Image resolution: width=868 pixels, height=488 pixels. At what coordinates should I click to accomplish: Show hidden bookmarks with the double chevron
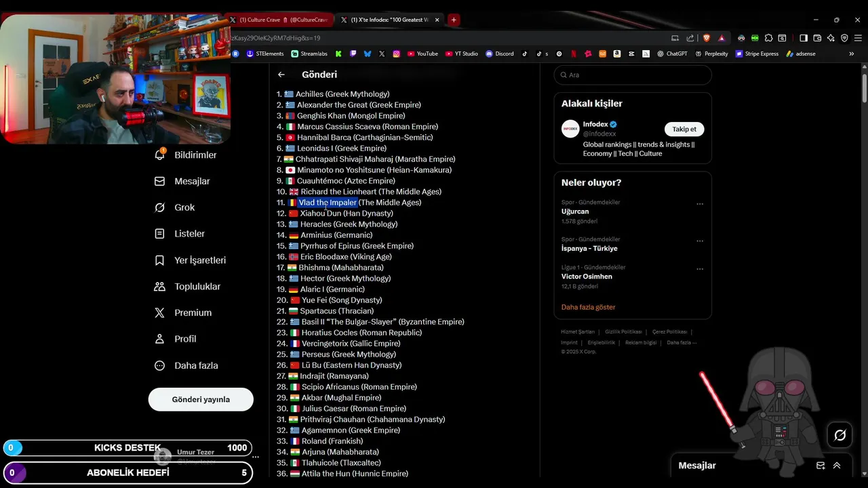pos(852,54)
